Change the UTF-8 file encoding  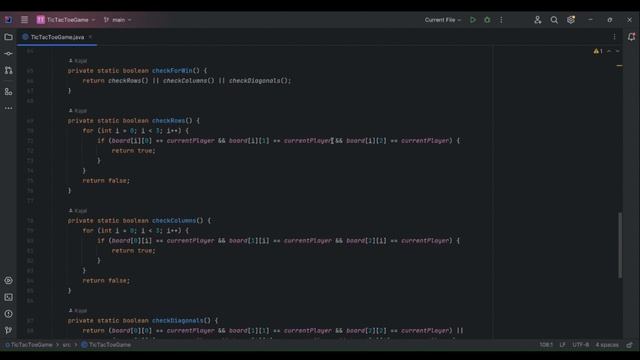coord(580,345)
